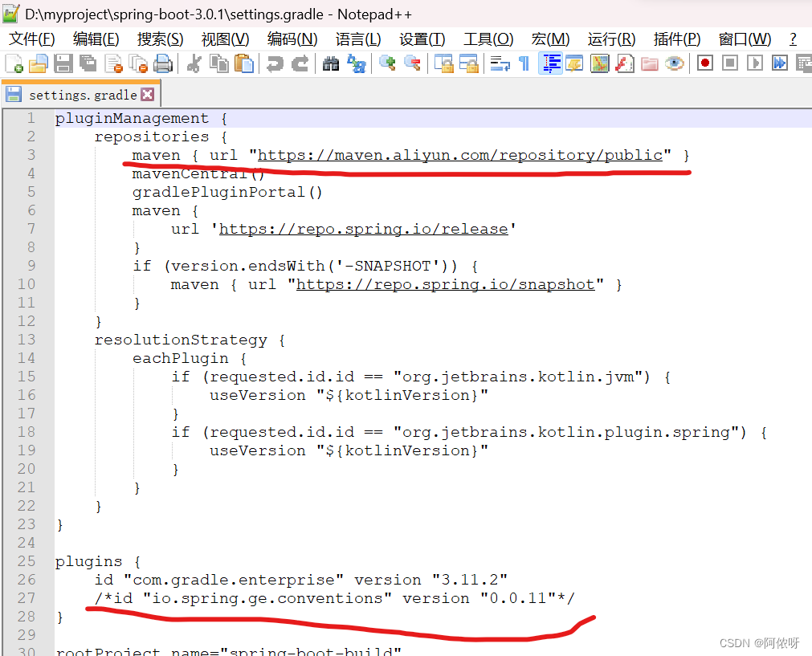Start macro recording with red circle
This screenshot has height=656, width=812.
pyautogui.click(x=705, y=63)
